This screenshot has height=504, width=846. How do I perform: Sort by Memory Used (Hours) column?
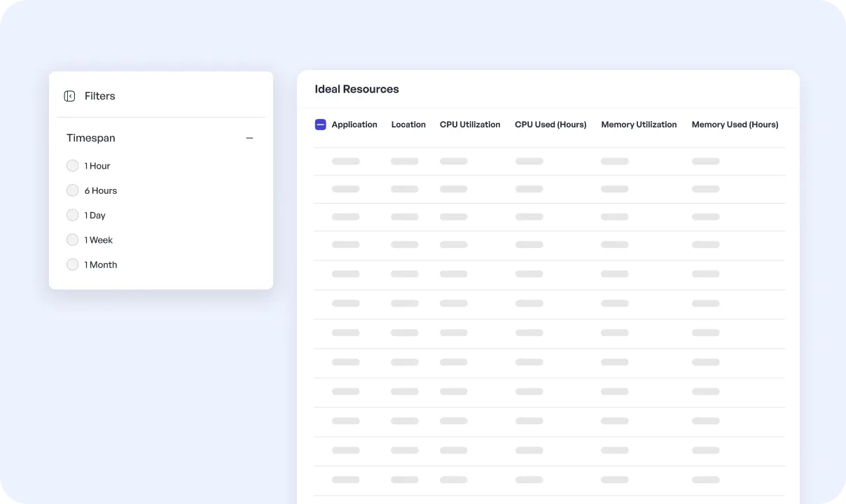[x=735, y=125]
